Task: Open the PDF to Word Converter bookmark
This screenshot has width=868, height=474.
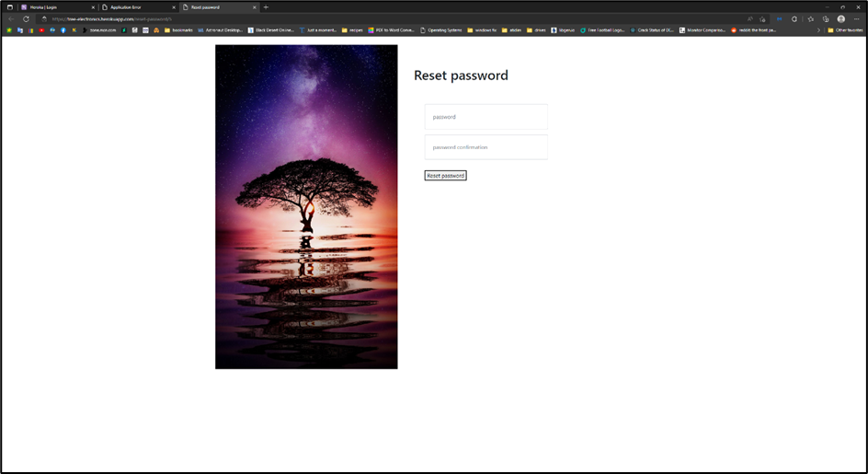Action: click(391, 30)
